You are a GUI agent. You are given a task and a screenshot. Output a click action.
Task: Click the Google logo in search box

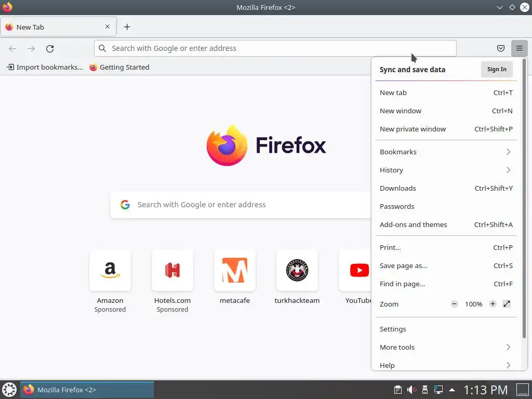pos(125,205)
